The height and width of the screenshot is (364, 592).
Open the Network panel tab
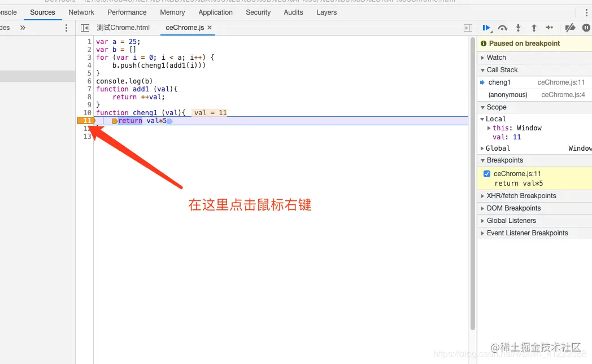click(x=81, y=12)
